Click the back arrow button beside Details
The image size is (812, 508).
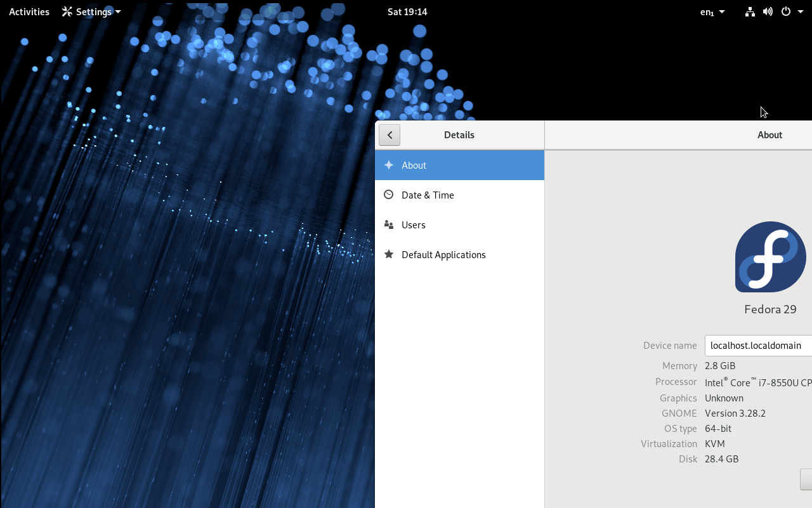coord(390,135)
